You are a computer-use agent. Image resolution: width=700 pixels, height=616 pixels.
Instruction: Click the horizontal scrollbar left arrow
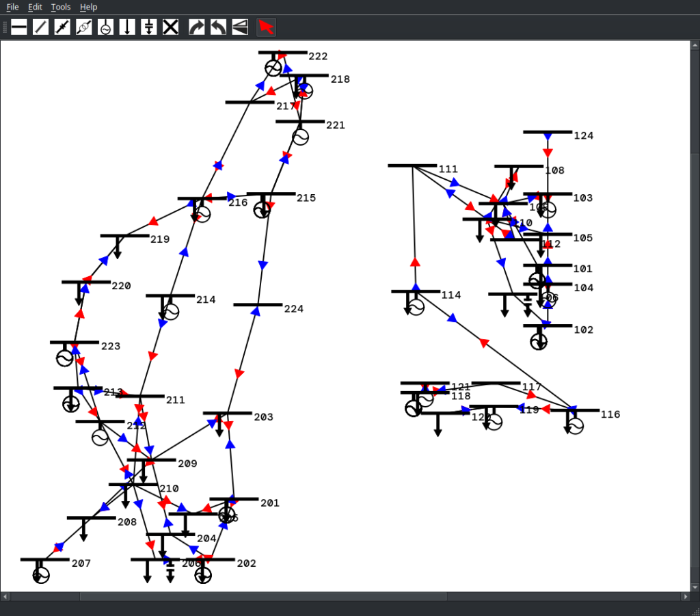(5, 597)
